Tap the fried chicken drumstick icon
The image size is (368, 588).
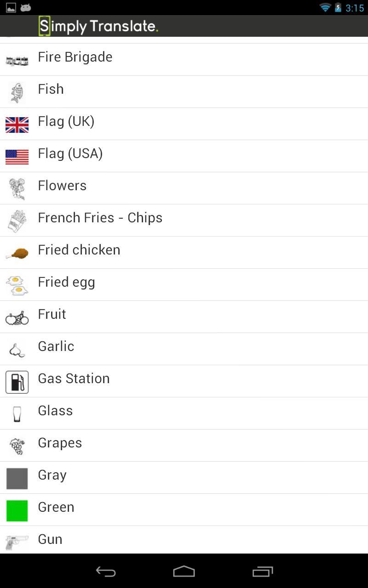tap(17, 253)
